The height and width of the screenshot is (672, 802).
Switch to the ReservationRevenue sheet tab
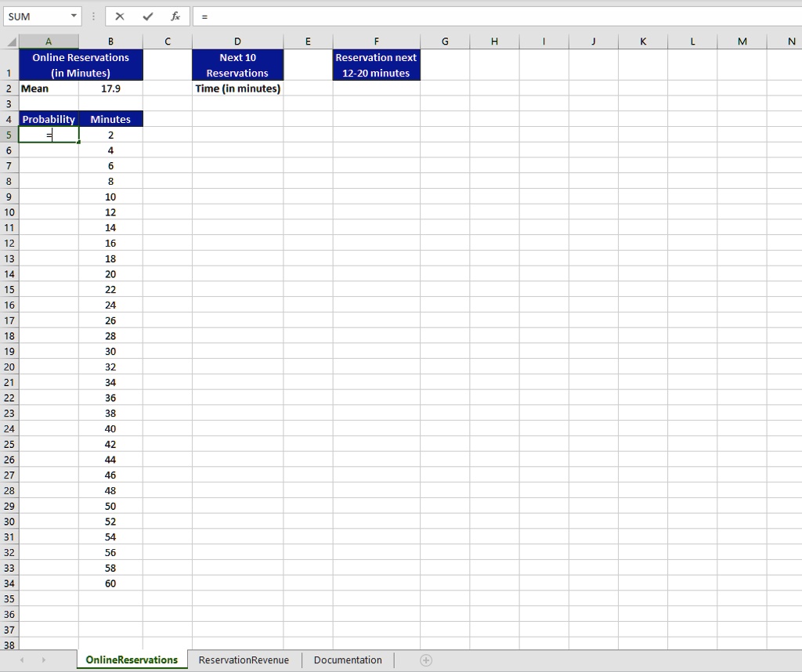244,660
